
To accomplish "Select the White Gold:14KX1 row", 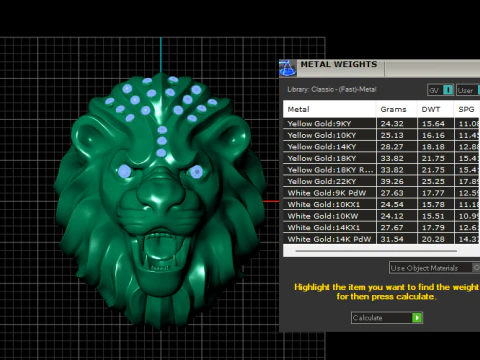I will [381, 227].
